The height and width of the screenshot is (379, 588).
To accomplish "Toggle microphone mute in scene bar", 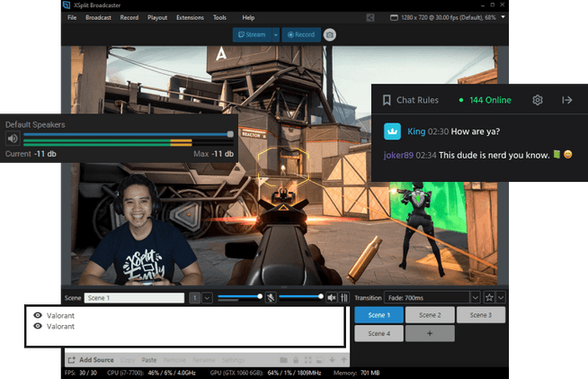I will (x=271, y=298).
